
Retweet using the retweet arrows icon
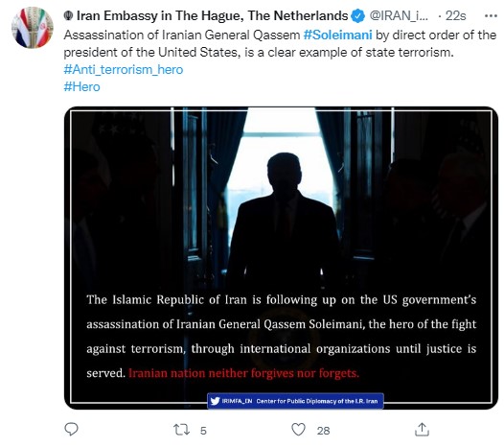coord(181,430)
